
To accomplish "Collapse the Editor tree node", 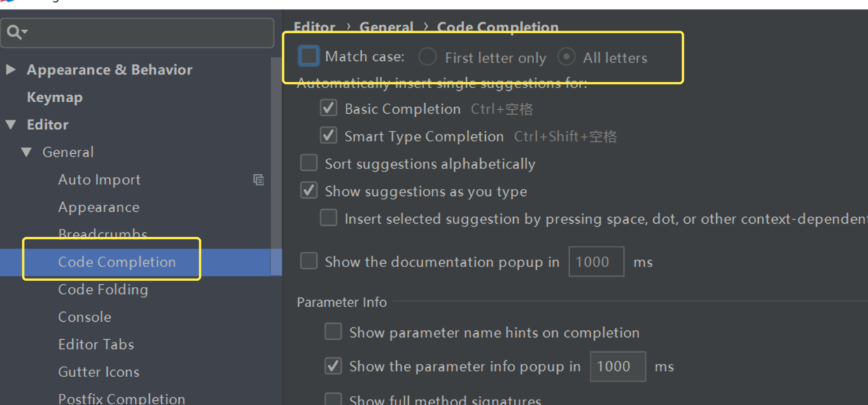I will (10, 125).
